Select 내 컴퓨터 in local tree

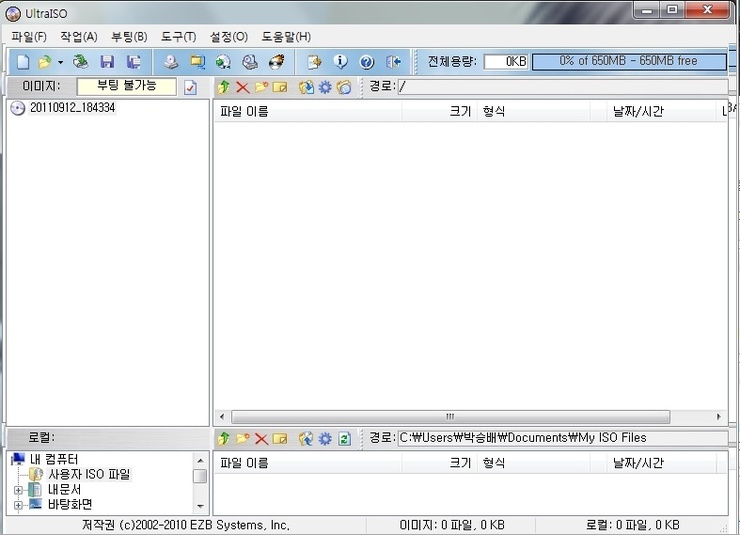53,459
